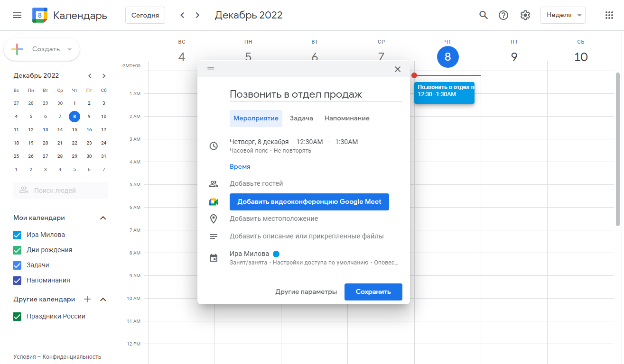The image size is (624, 364).
Task: Switch to the Задача tab
Action: (301, 118)
